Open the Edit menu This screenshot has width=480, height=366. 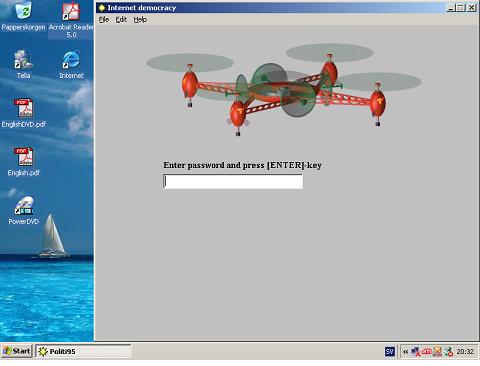click(121, 20)
